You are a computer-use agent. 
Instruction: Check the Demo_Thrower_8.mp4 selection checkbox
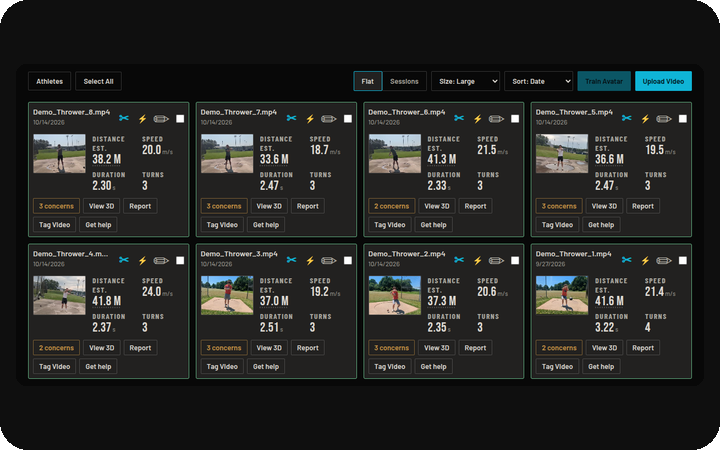click(x=180, y=119)
